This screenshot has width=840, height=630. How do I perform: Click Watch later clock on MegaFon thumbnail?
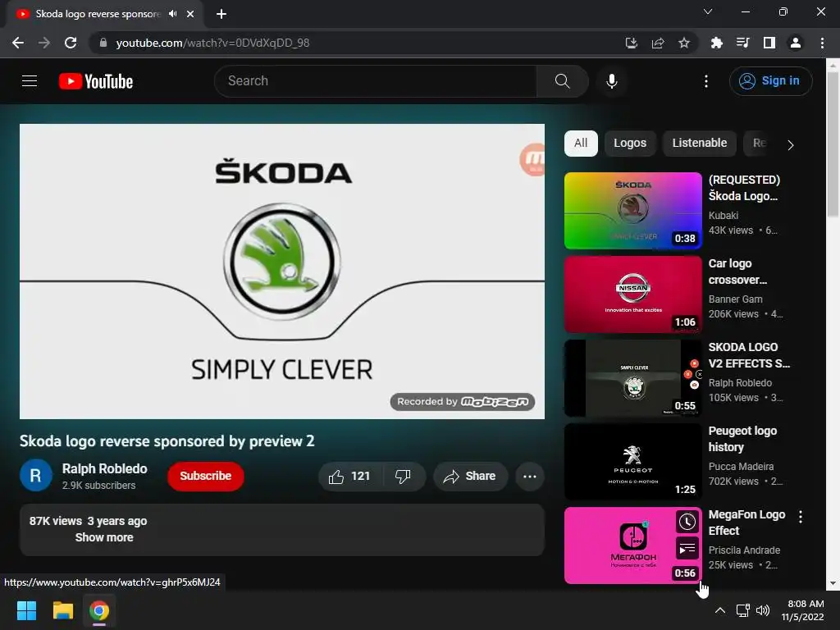pyautogui.click(x=687, y=522)
